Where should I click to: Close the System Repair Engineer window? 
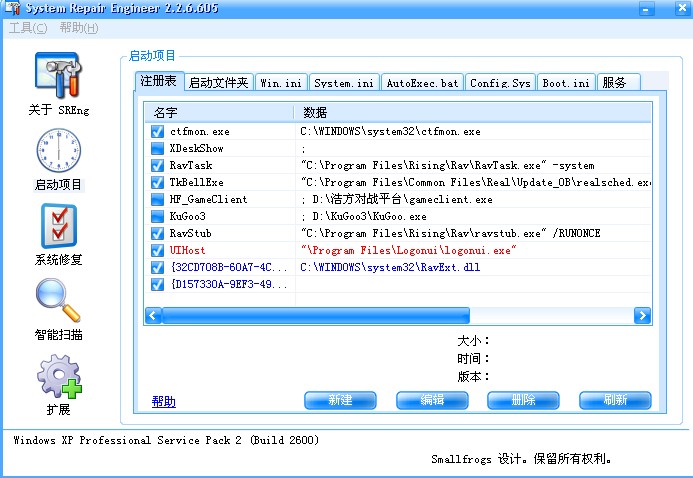[682, 8]
